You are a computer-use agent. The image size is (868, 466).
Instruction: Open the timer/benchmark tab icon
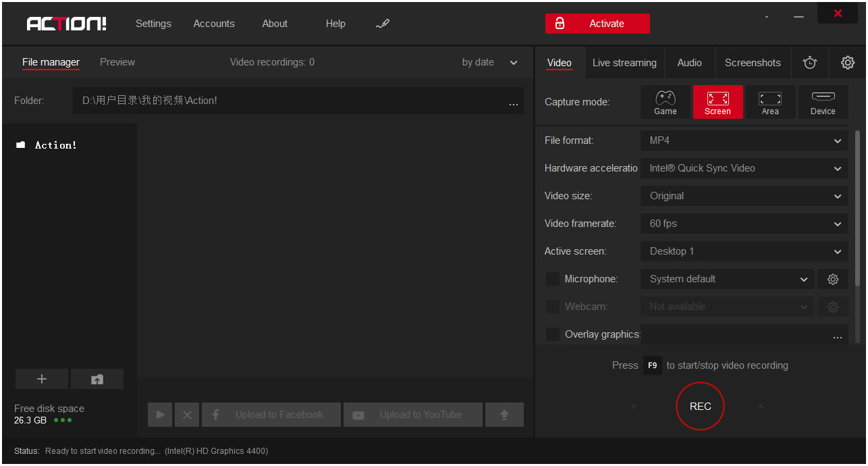pos(810,63)
